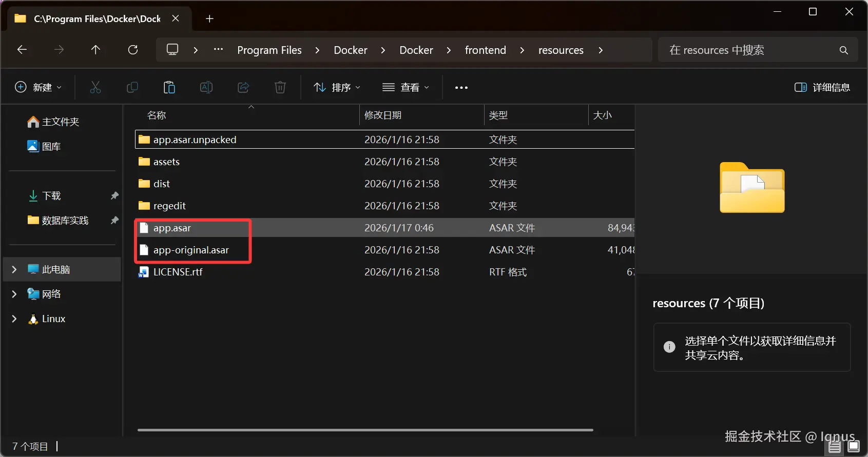Viewport: 868px width, 457px height.
Task: Sort by 大小 column header
Action: [603, 115]
